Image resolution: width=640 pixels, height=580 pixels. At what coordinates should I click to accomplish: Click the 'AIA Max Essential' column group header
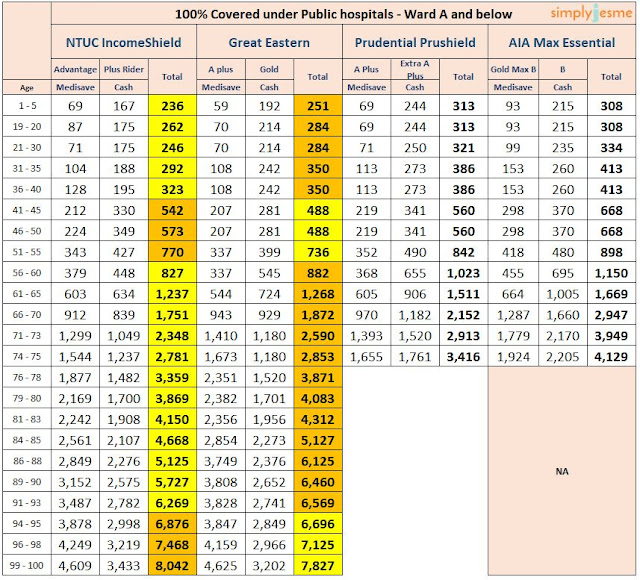tap(562, 42)
